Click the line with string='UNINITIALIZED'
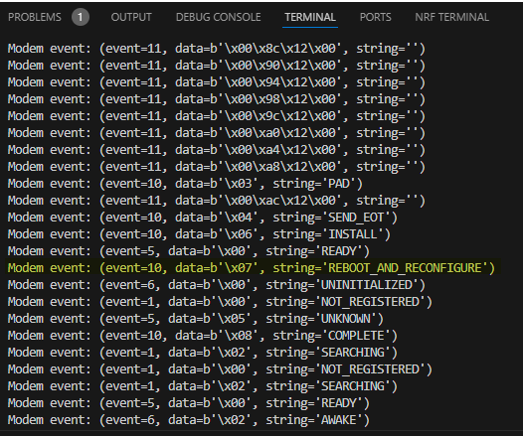 pos(217,285)
